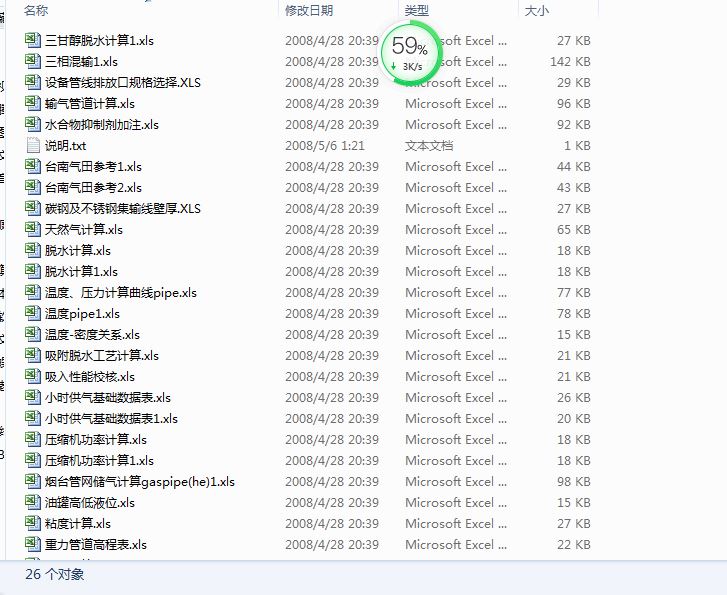Sort files by the 名称 column header

point(36,10)
